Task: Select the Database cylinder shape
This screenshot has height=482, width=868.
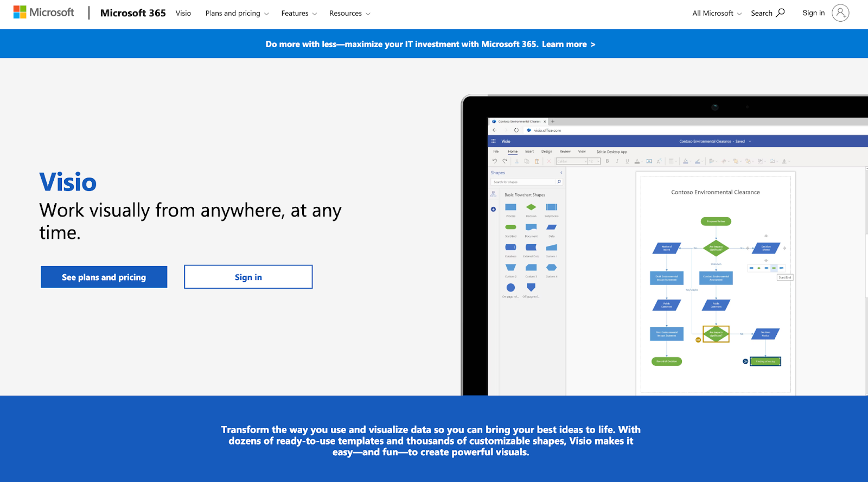Action: pyautogui.click(x=510, y=248)
